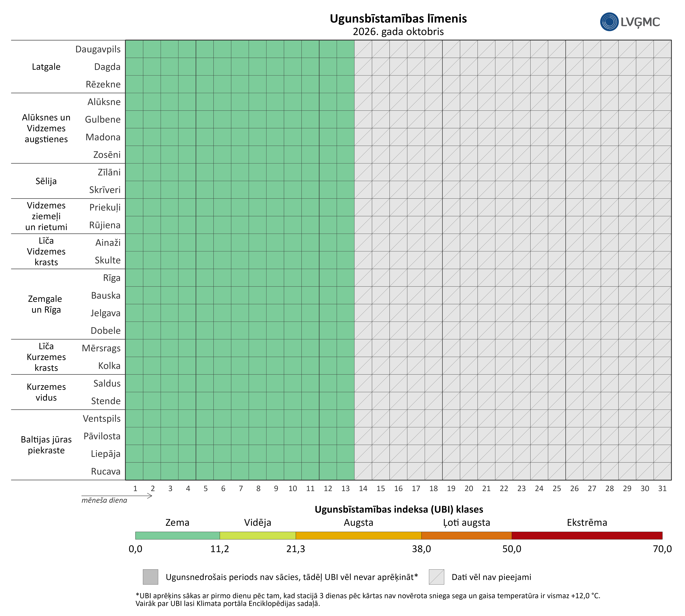Click the Vidēja yellow-green legend swatch
Image resolution: width=685 pixels, height=616 pixels.
258,535
